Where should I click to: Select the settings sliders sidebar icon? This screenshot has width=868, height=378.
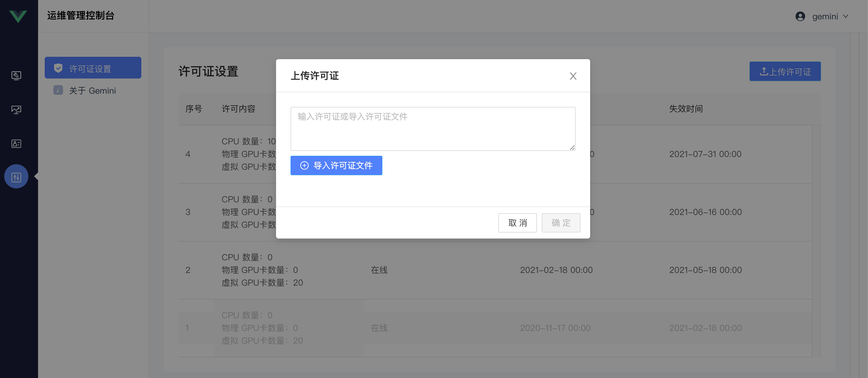(16, 177)
